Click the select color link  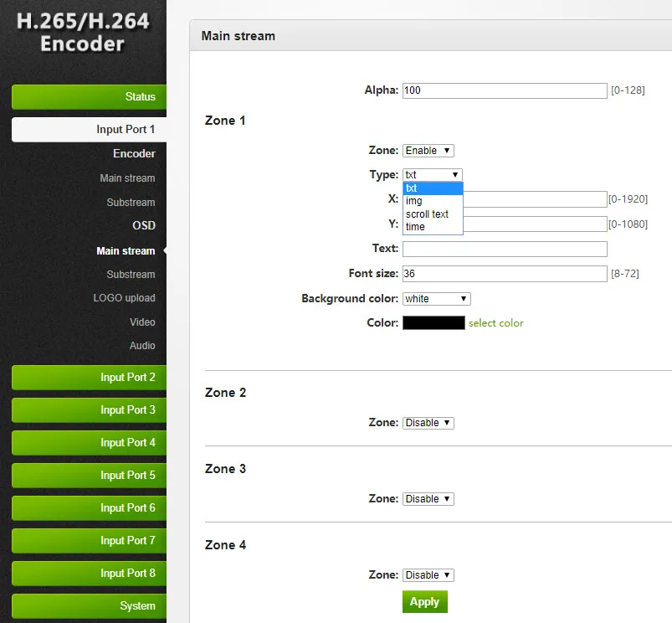[x=496, y=323]
